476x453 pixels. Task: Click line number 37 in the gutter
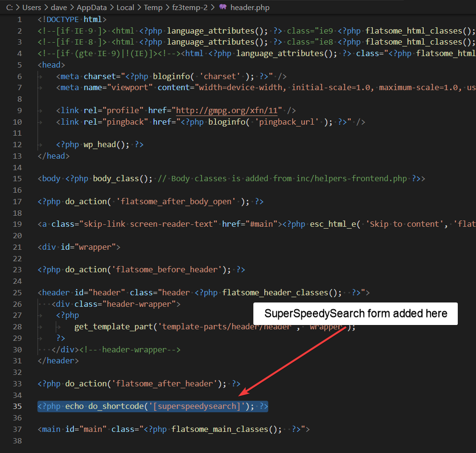17,430
